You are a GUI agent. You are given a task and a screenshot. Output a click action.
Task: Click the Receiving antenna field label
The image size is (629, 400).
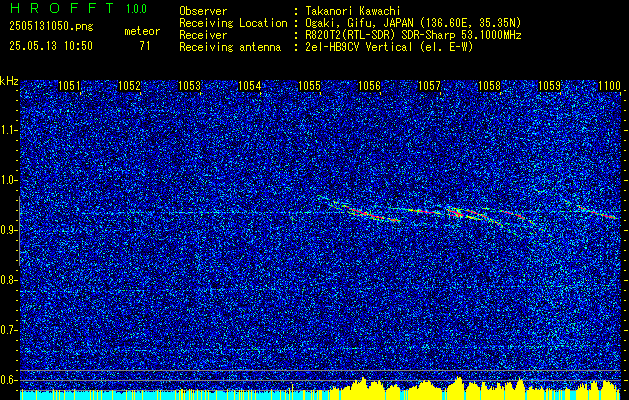pos(230,47)
